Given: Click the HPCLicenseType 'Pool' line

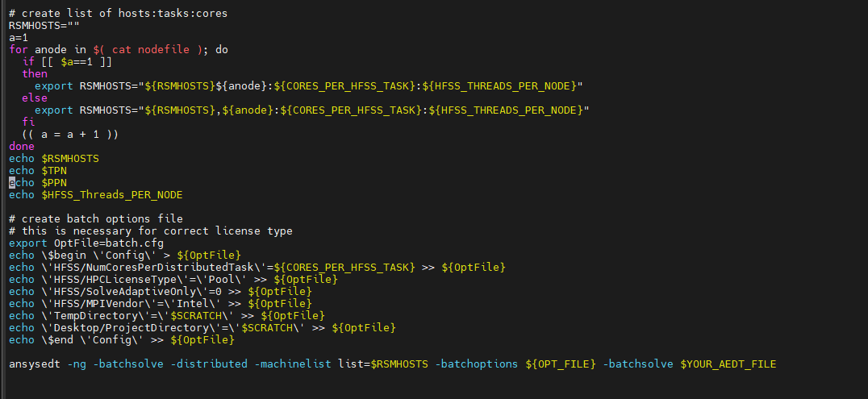Looking at the screenshot, I should click(173, 279).
